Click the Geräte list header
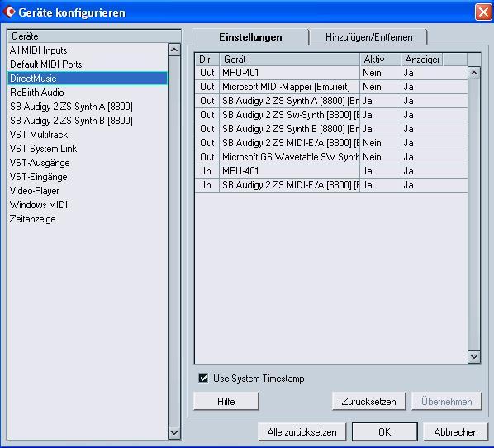The width and height of the screenshot is (494, 448). tap(94, 36)
